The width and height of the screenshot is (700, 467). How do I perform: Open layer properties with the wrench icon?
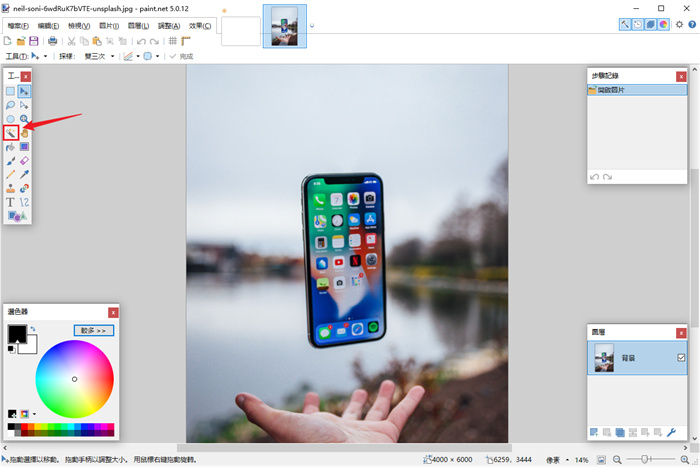[x=671, y=432]
